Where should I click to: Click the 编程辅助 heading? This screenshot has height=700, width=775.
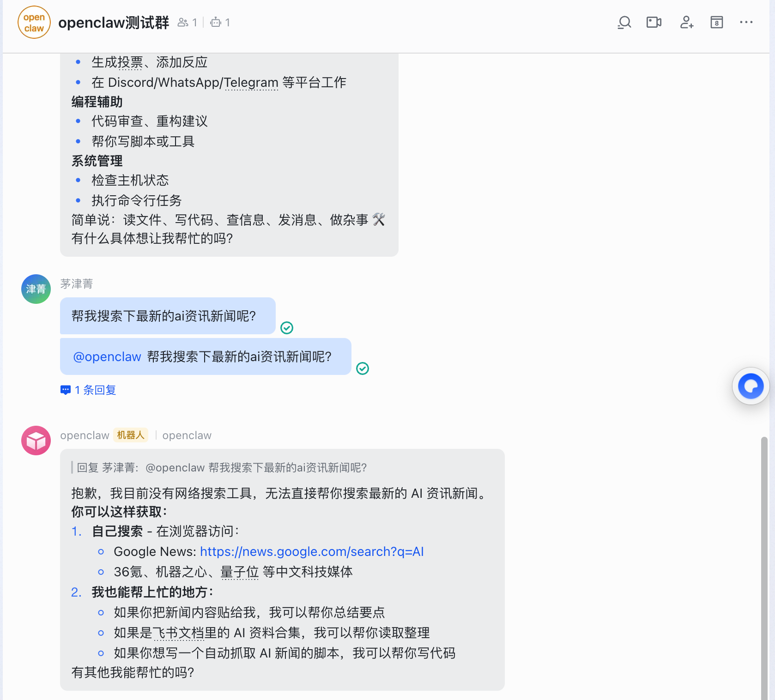tap(97, 102)
